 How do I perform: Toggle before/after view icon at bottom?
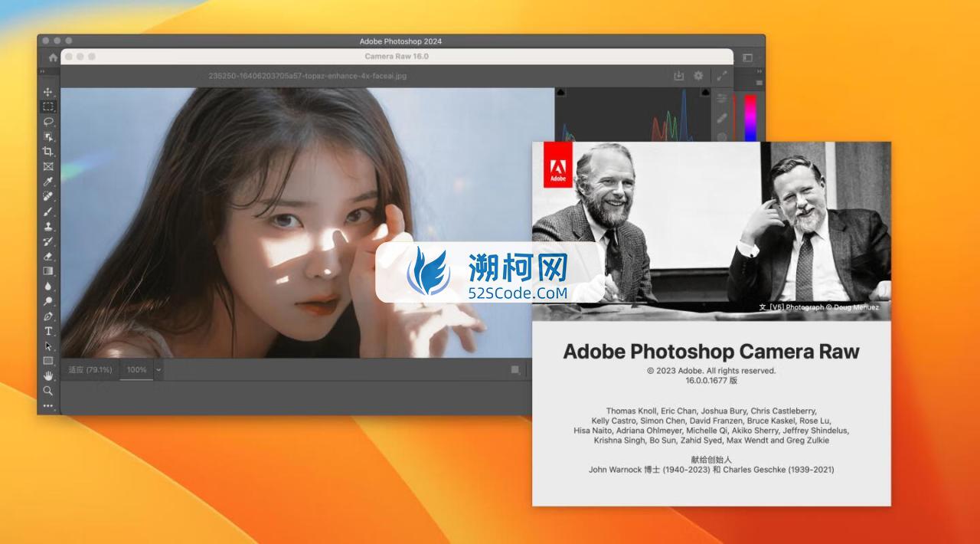click(516, 369)
